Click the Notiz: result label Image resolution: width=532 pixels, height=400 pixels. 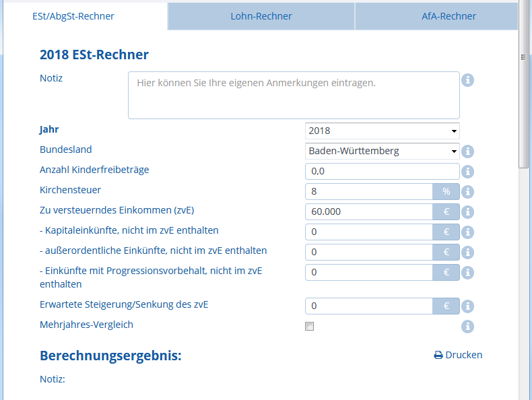point(53,379)
